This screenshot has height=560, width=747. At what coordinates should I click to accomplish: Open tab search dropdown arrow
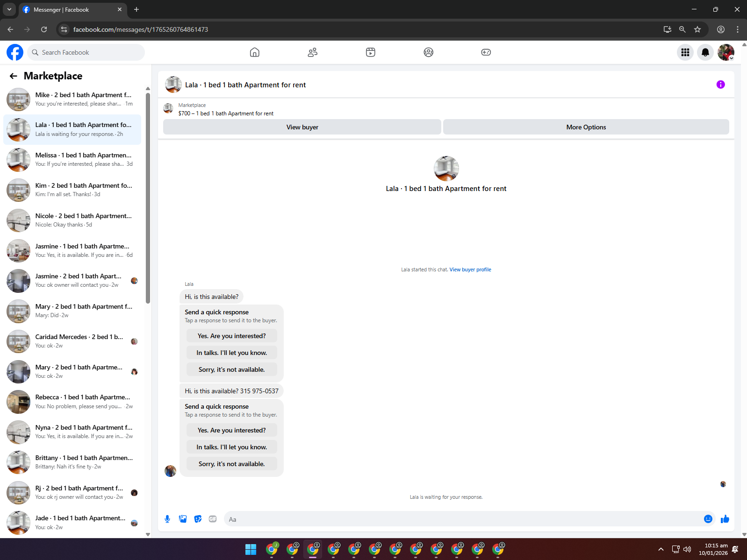[x=9, y=9]
